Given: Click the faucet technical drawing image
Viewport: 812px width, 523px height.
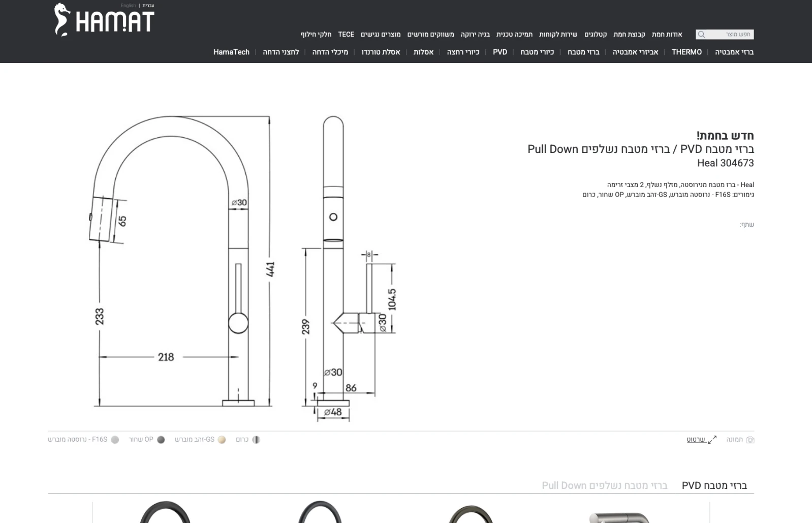Looking at the screenshot, I should coord(244,268).
